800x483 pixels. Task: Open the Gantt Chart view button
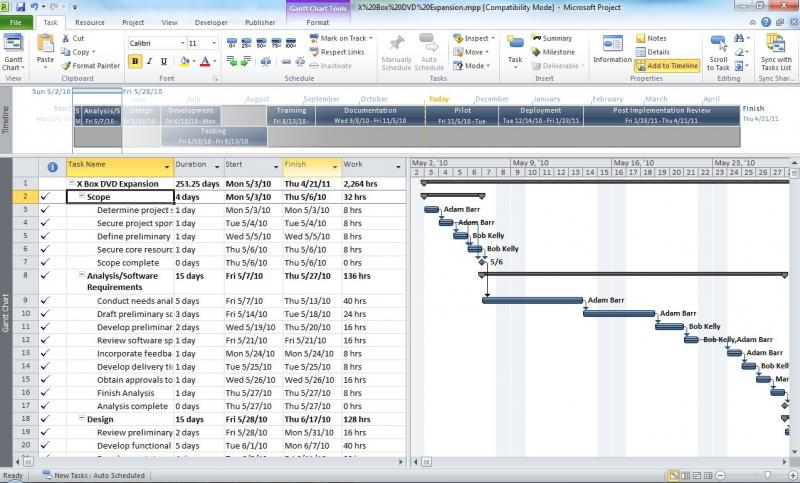click(14, 52)
